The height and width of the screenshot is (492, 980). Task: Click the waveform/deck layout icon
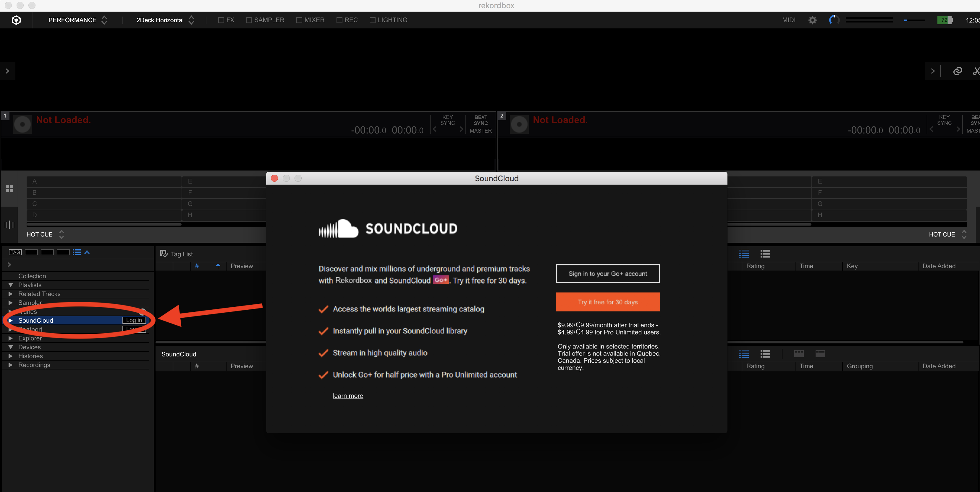[9, 225]
